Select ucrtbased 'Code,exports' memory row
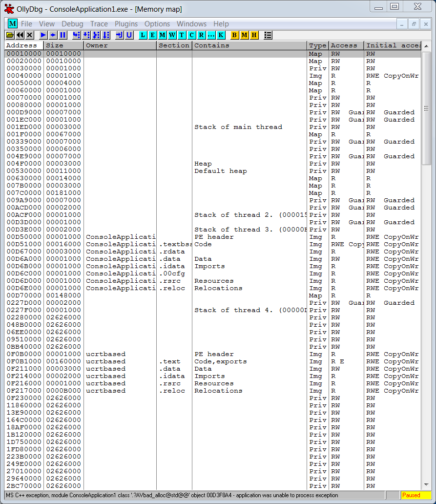 click(x=220, y=361)
